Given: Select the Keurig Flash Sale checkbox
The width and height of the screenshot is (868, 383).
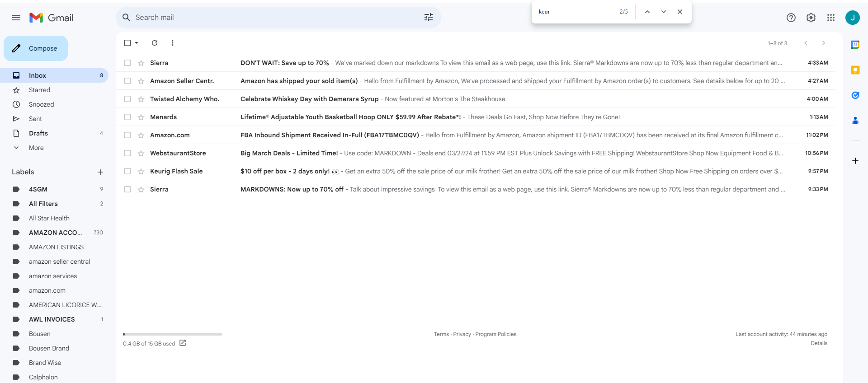Looking at the screenshot, I should [127, 171].
